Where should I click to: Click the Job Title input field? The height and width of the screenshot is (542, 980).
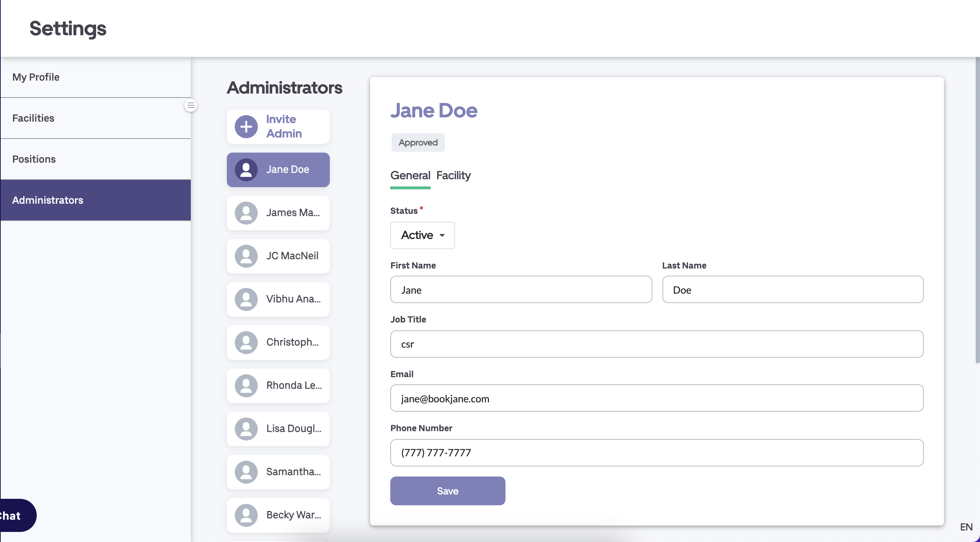pyautogui.click(x=656, y=344)
